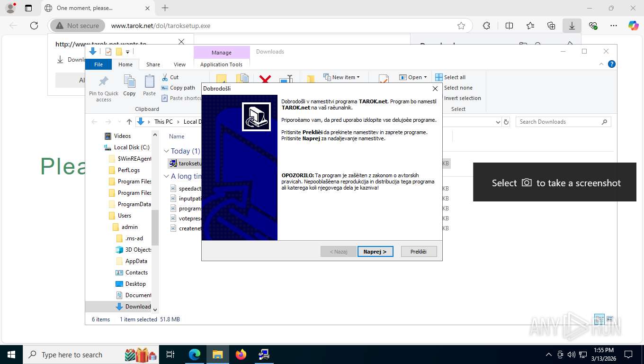This screenshot has height=364, width=644.
Task: Open the Edge Downloads toolbar icon
Action: click(572, 26)
